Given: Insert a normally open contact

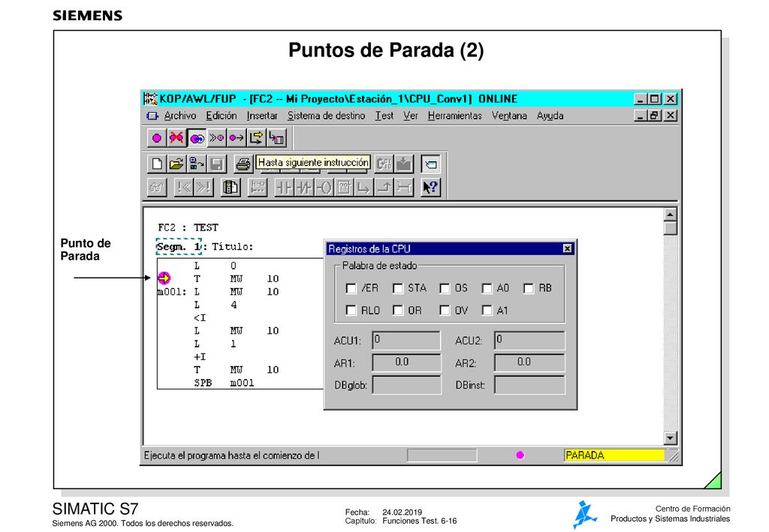Looking at the screenshot, I should [284, 187].
